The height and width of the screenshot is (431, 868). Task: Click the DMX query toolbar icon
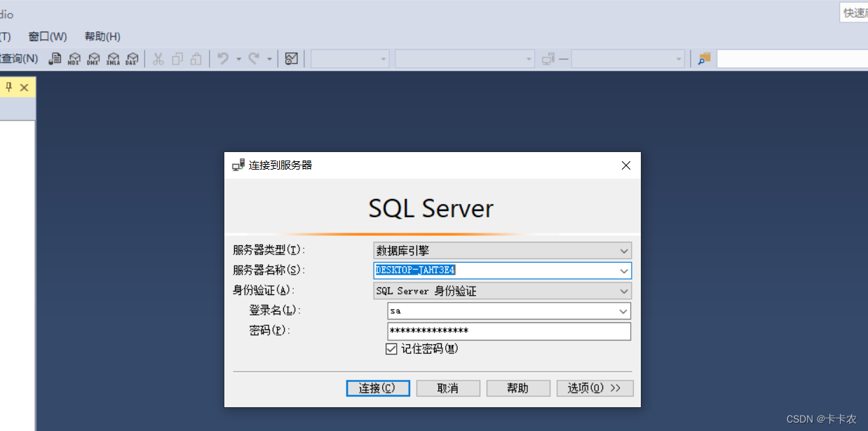(x=93, y=59)
